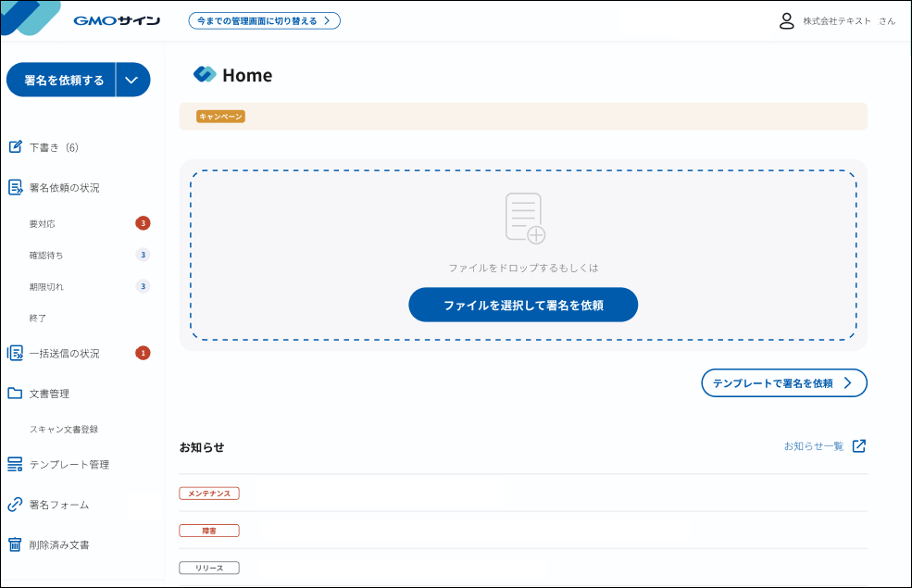912x588 pixels.
Task: Click the GMOサイン logo in the header
Action: point(117,19)
